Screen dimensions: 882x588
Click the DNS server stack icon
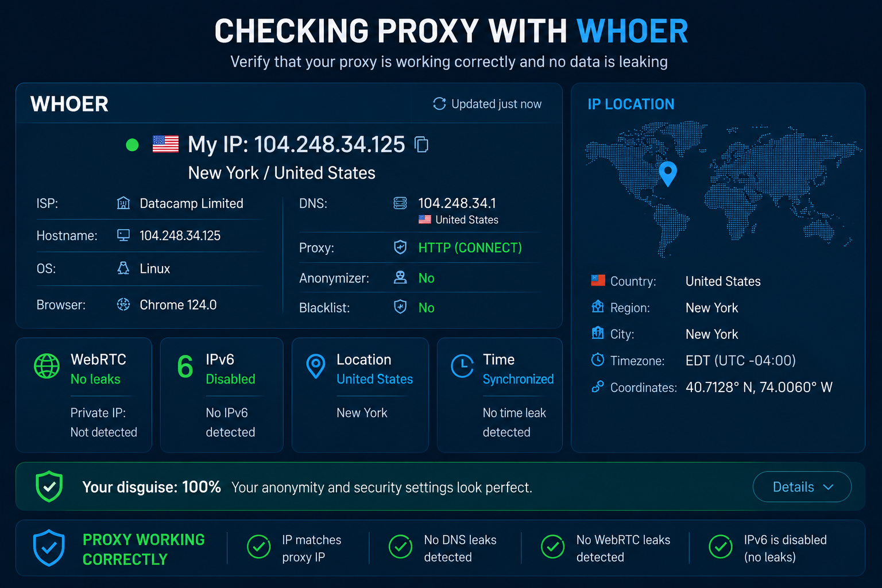click(x=400, y=203)
